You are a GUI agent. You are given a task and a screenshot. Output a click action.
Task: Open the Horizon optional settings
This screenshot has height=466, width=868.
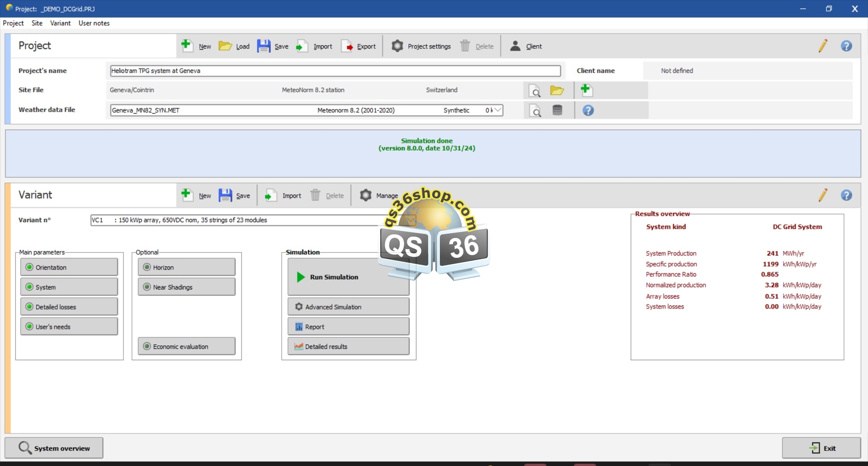tap(187, 267)
